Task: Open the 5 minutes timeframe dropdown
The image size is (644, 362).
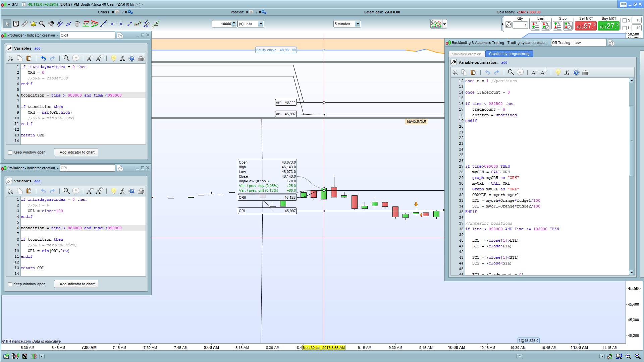Action: 358,24
